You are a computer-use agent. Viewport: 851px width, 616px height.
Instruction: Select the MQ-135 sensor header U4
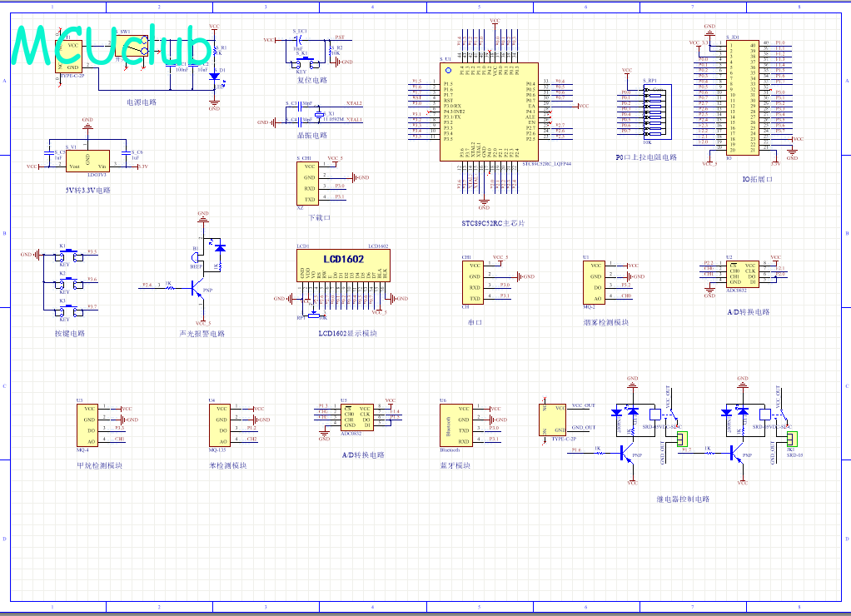(220, 425)
